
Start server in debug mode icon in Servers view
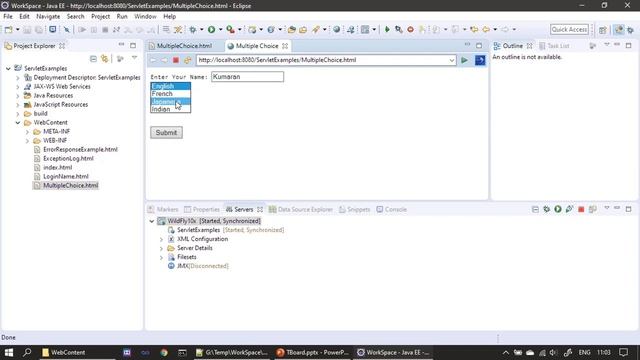547,209
